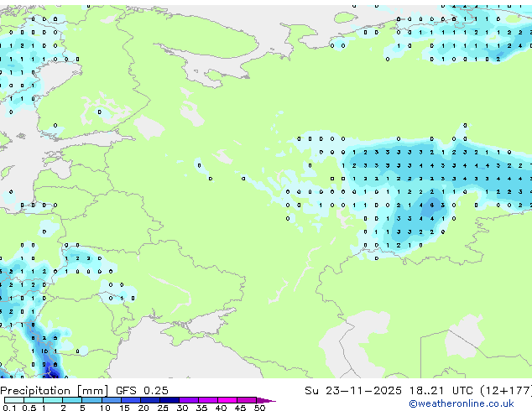Screen dimensions: 532x411
Task: Click the '25' legend scale label
Action: [163, 408]
